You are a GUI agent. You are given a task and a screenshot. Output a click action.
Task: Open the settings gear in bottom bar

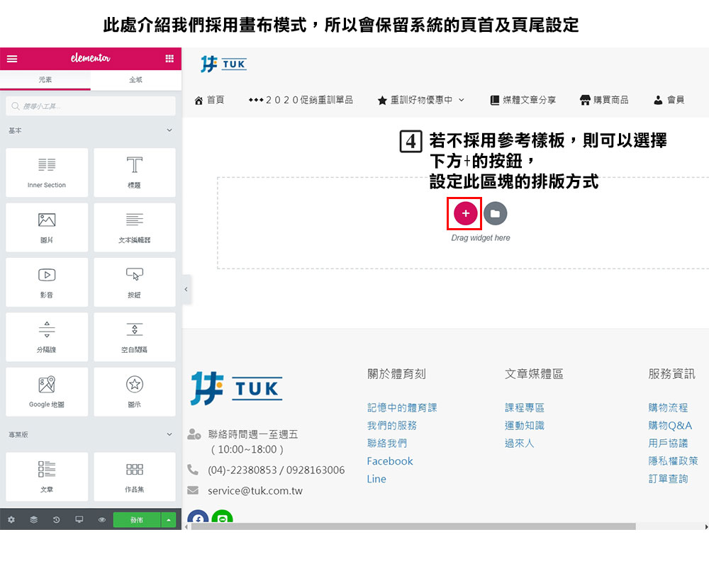pos(11,520)
